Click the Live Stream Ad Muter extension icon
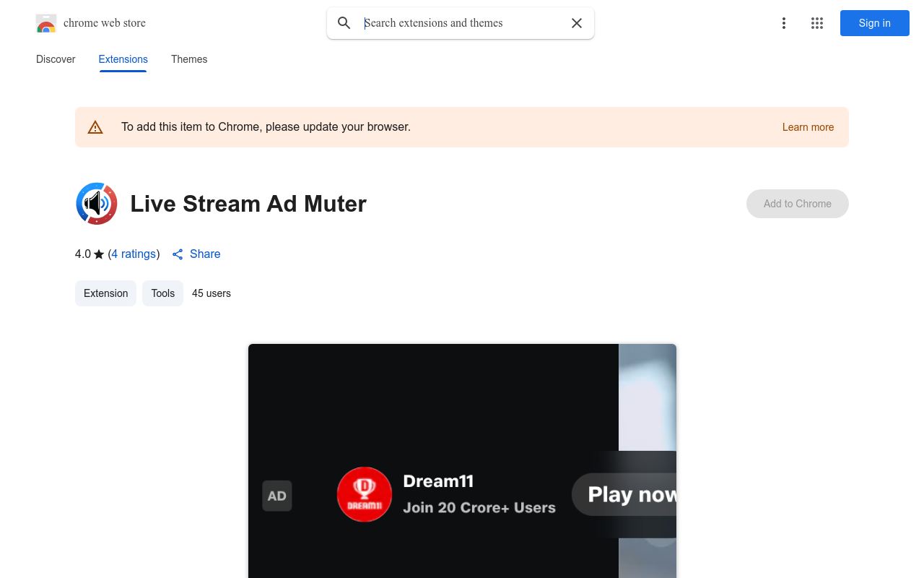 (x=97, y=204)
